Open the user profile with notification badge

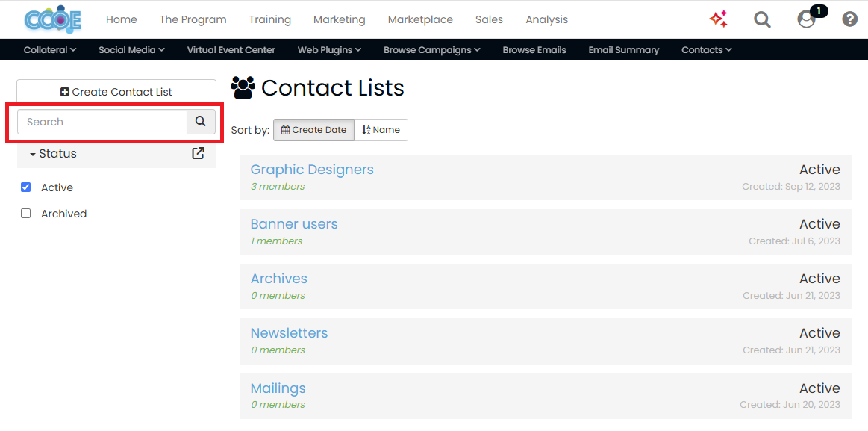pos(806,20)
